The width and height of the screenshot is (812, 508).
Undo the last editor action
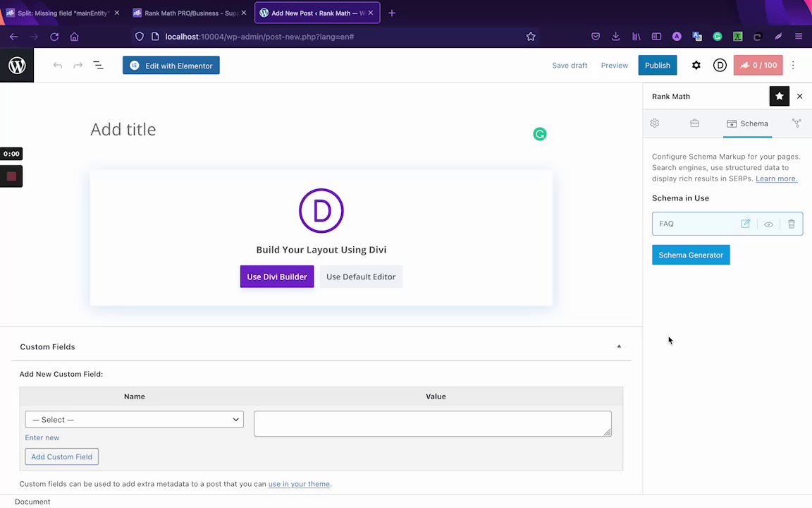point(58,66)
